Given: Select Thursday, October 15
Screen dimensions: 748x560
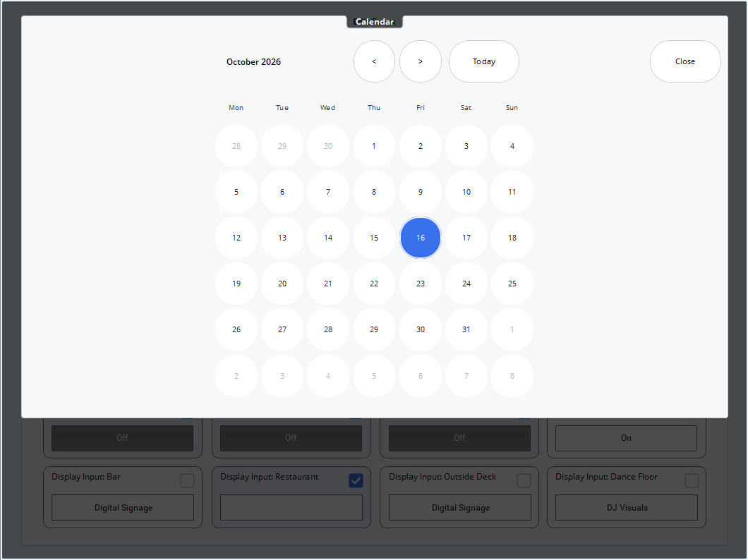Looking at the screenshot, I should click(x=374, y=238).
